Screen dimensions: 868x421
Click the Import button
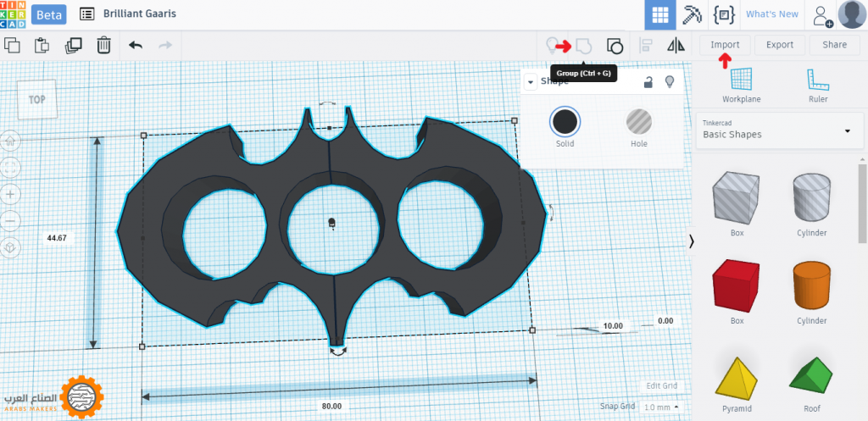[725, 45]
